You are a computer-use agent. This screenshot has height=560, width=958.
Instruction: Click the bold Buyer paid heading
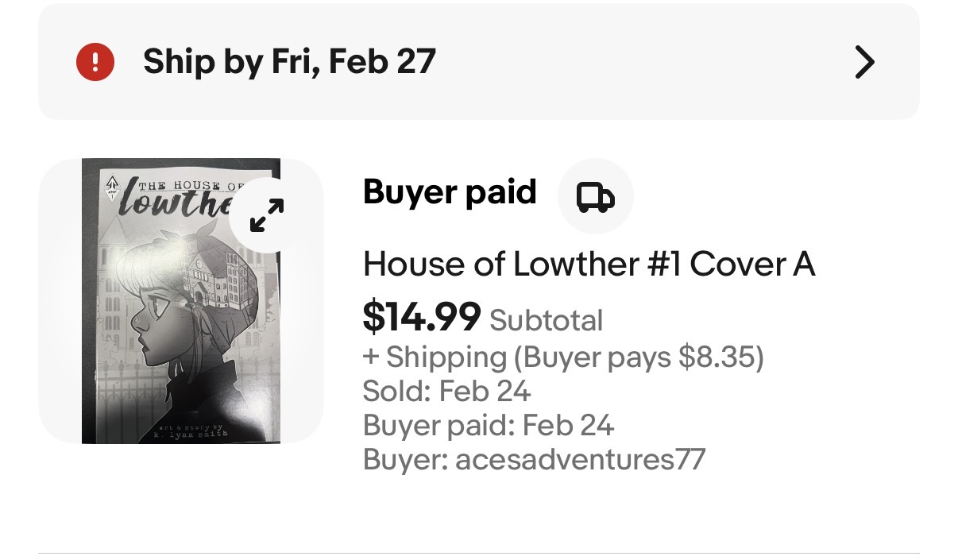pos(450,192)
